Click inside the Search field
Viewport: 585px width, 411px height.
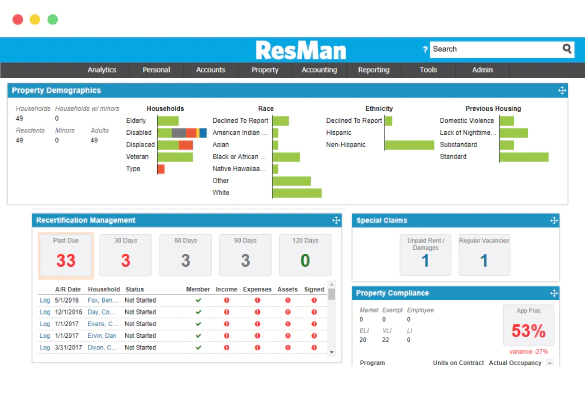495,49
